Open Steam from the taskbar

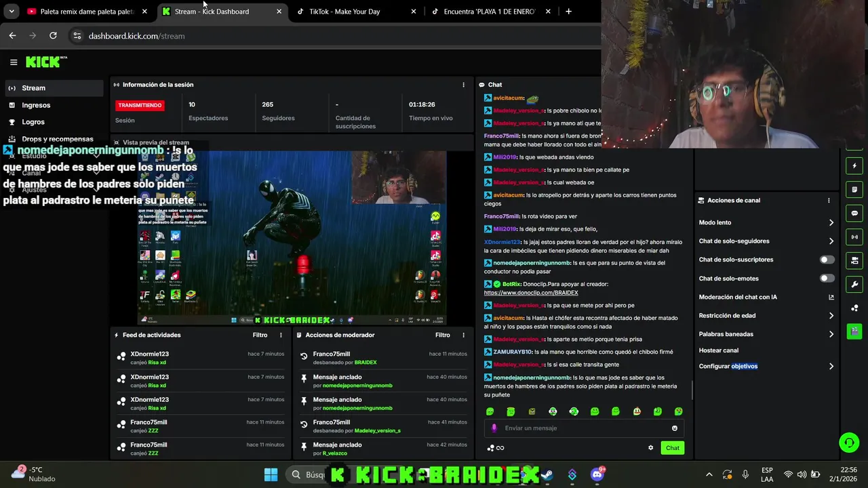coord(547,475)
